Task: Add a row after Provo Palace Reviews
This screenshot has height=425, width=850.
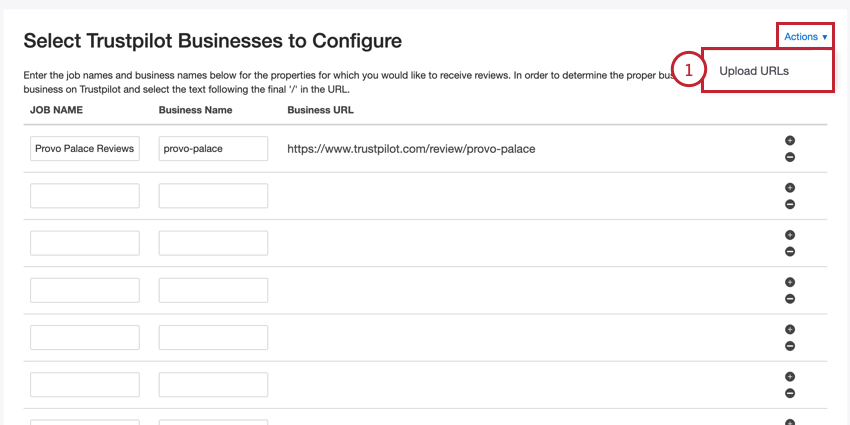Action: tap(789, 141)
